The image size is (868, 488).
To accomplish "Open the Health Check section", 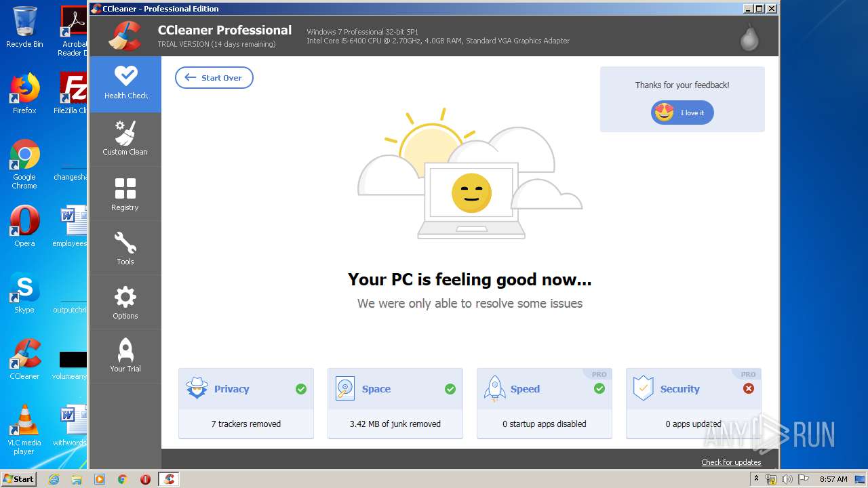I will 125,84.
